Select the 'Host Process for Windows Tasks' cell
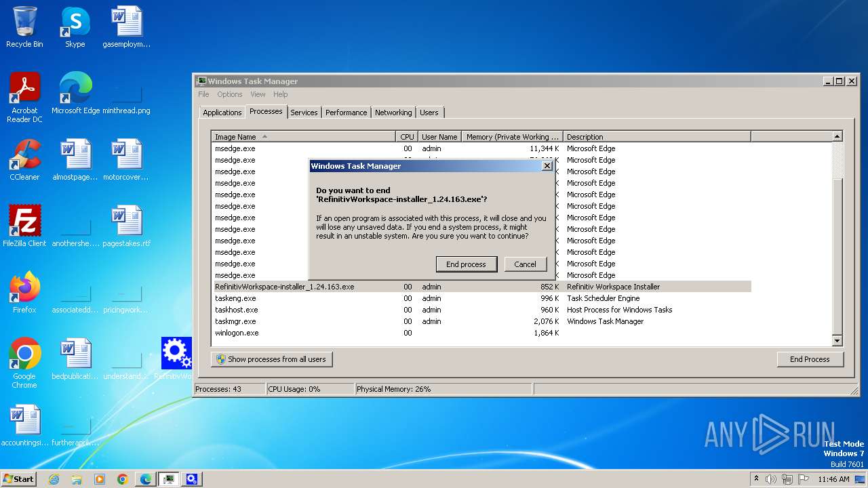 tap(620, 310)
